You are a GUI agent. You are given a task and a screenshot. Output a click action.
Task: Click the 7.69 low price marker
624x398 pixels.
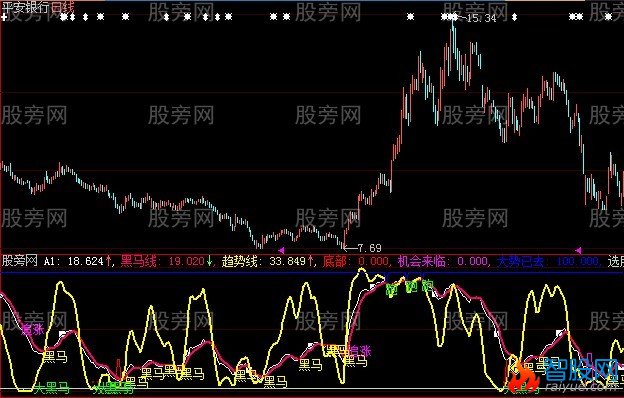pyautogui.click(x=369, y=248)
